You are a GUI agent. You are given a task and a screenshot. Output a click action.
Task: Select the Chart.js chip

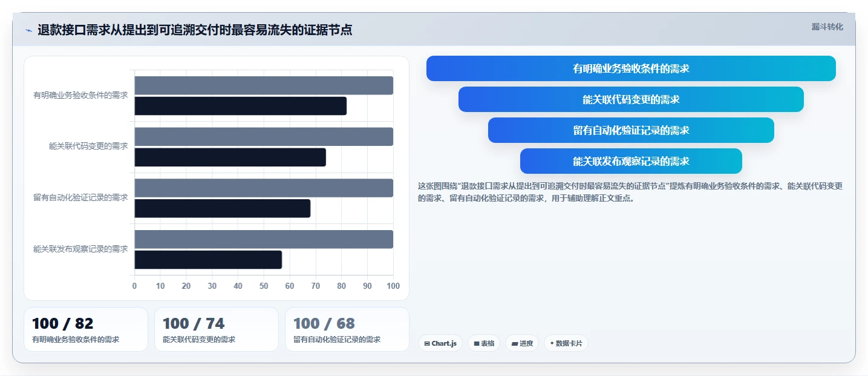(440, 343)
